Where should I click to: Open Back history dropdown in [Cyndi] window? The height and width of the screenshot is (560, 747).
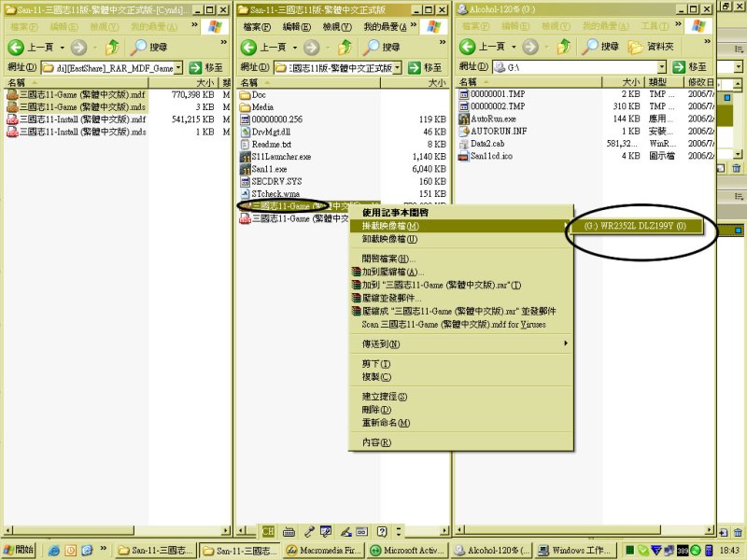tap(62, 48)
